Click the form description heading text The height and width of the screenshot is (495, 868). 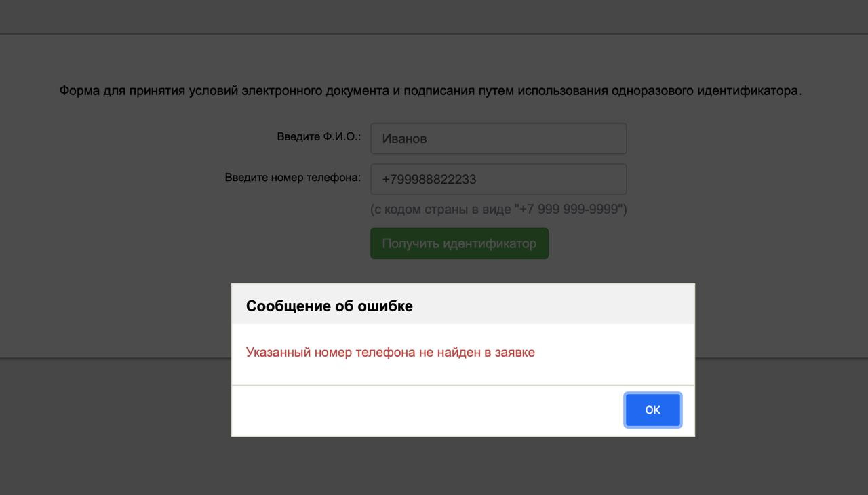point(430,91)
